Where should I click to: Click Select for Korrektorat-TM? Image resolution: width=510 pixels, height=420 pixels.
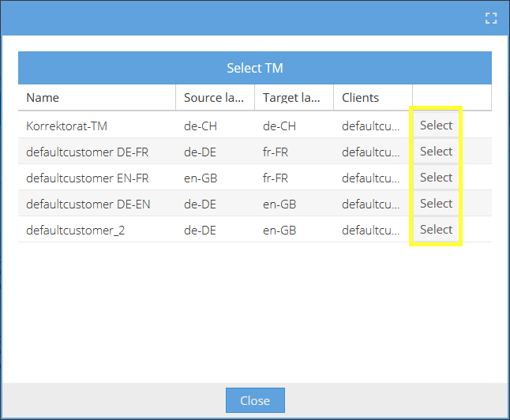(x=436, y=126)
